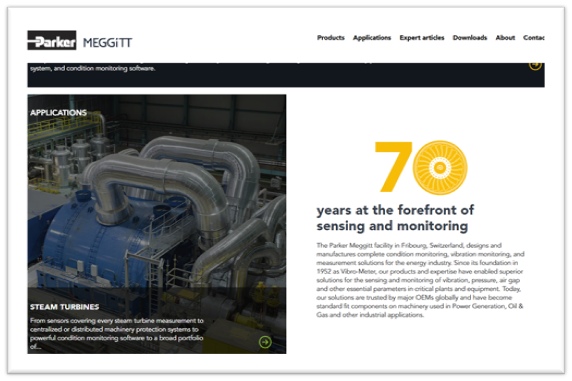
Task: Click the APPLICATIONS label on the image
Action: (x=58, y=112)
